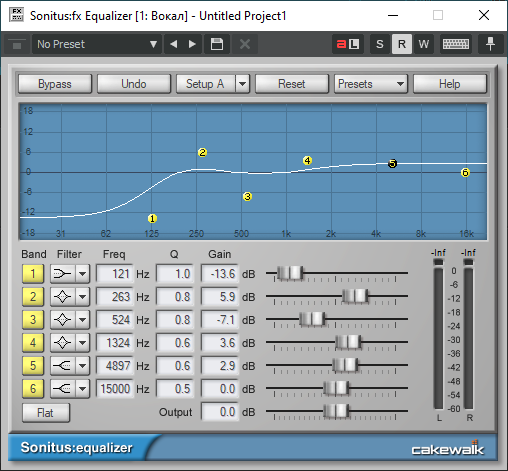Toggle automation Read (R) button

402,44
